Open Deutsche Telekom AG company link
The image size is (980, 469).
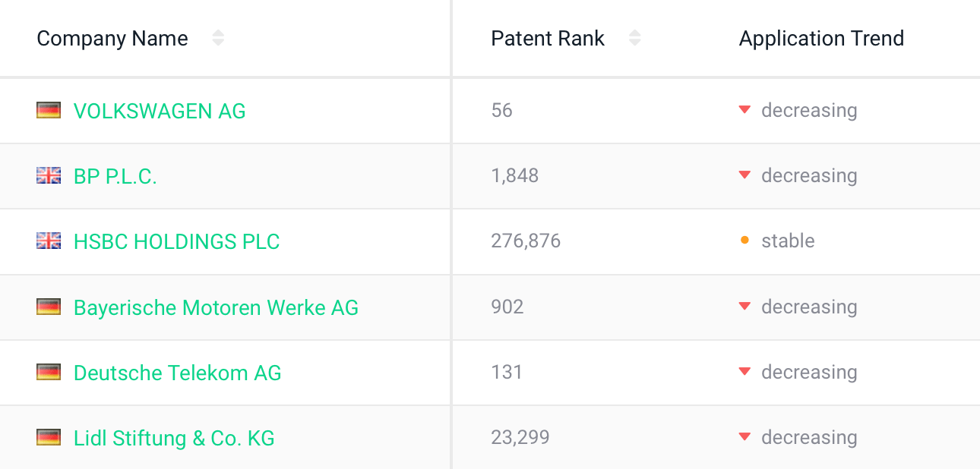(177, 373)
